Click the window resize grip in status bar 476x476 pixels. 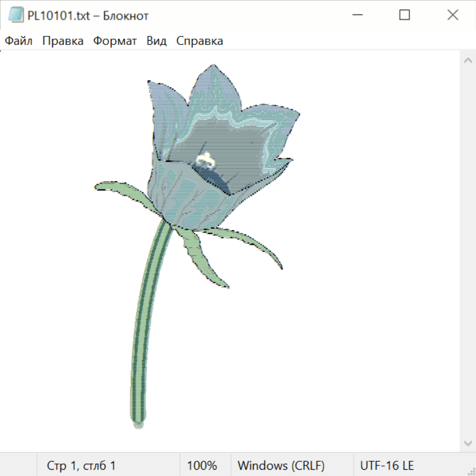click(471, 471)
